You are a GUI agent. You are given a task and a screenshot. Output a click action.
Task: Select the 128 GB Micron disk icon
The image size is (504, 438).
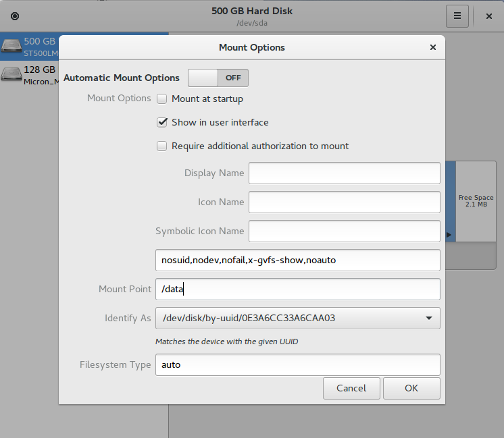(11, 74)
